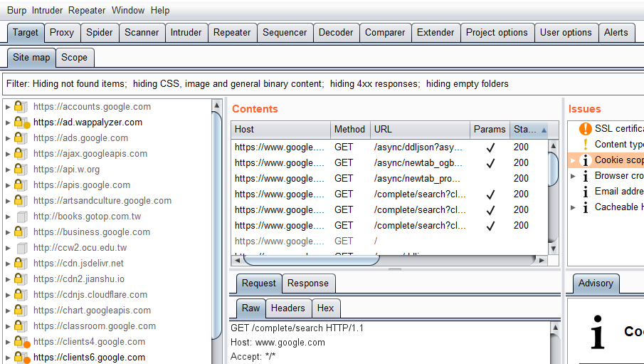The width and height of the screenshot is (644, 364).
Task: Select lock icon for cdn2.jianshu.io
Action: pyautogui.click(x=21, y=279)
